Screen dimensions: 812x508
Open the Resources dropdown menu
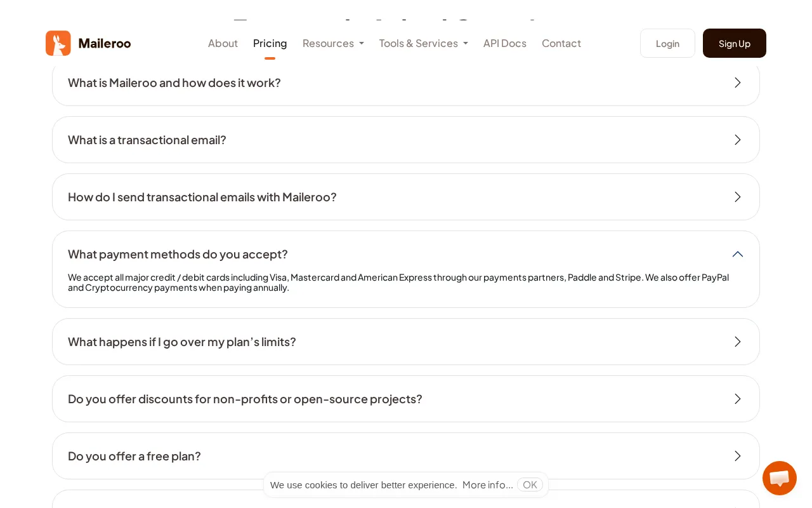coord(333,43)
